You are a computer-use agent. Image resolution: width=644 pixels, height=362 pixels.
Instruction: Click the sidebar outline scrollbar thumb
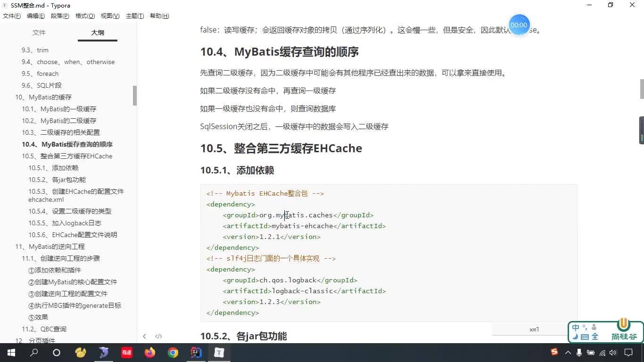[x=135, y=96]
